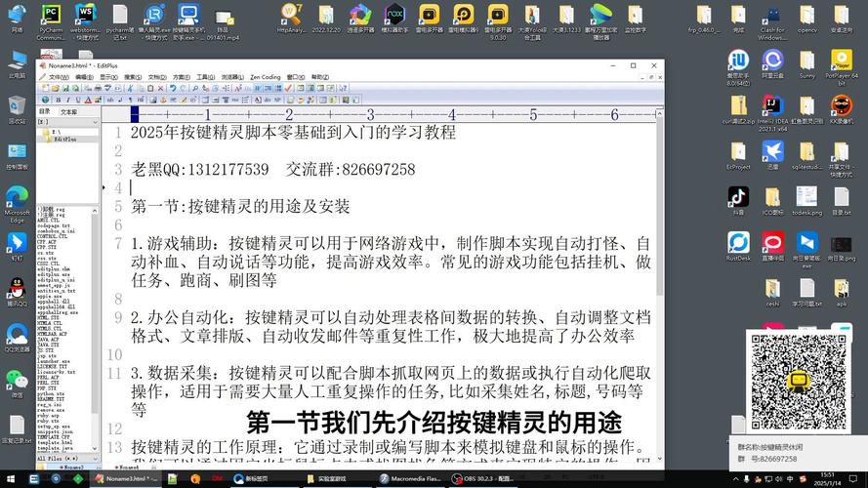Switch to the 文本库 sidebar tab
Screen dimensions: 868x488
(x=68, y=112)
